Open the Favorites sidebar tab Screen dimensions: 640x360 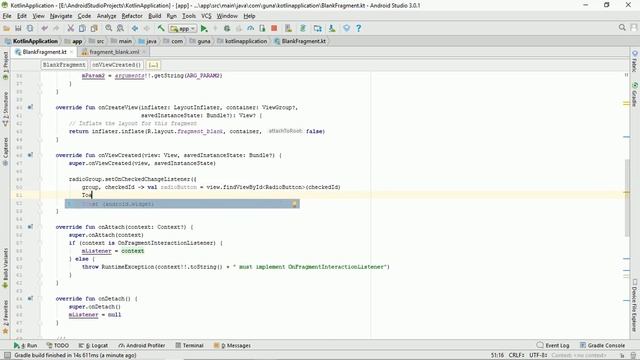click(5, 317)
